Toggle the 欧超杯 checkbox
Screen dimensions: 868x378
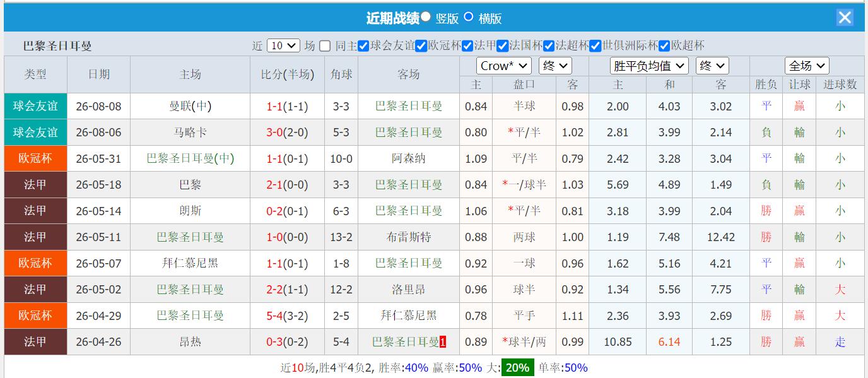[x=665, y=45]
